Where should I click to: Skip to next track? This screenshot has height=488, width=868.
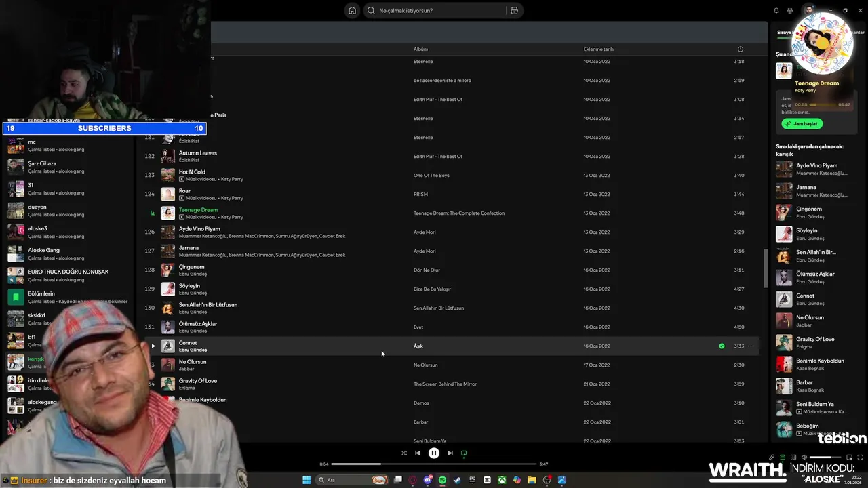450,453
